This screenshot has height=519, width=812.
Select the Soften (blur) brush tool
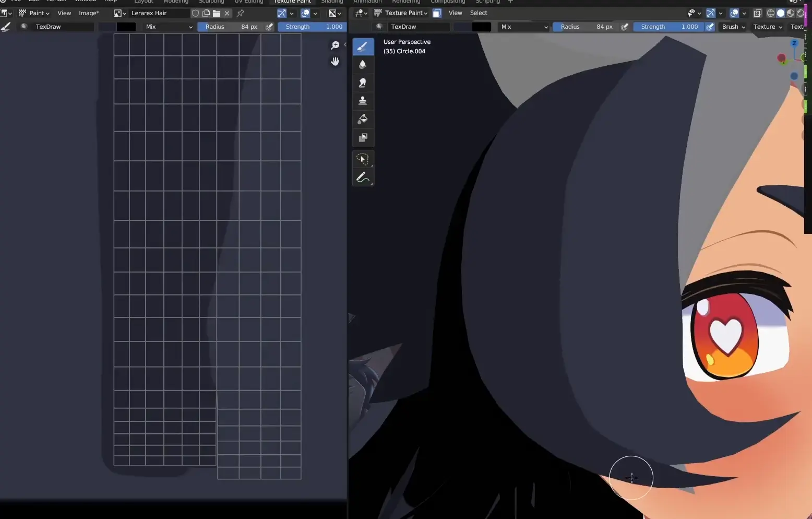coord(363,65)
